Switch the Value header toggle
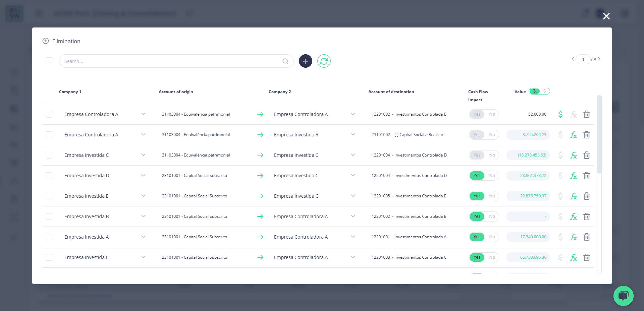The image size is (644, 311). 539,91
